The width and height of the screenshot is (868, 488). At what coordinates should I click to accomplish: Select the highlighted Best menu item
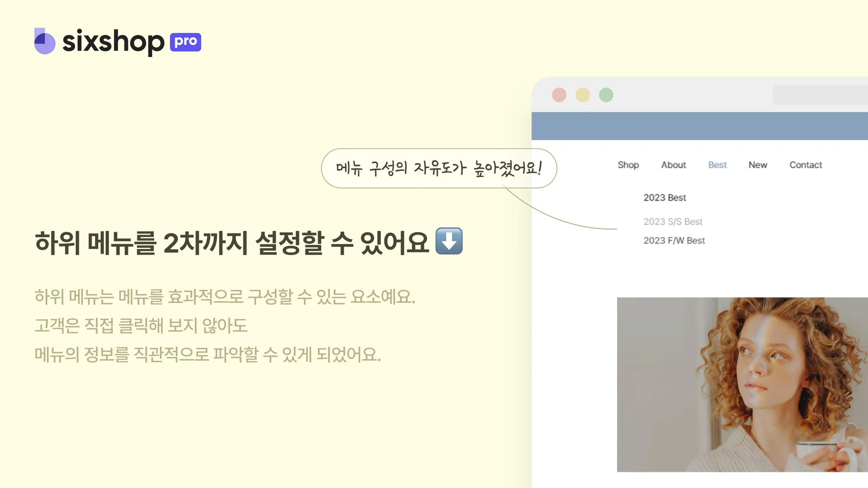(718, 165)
